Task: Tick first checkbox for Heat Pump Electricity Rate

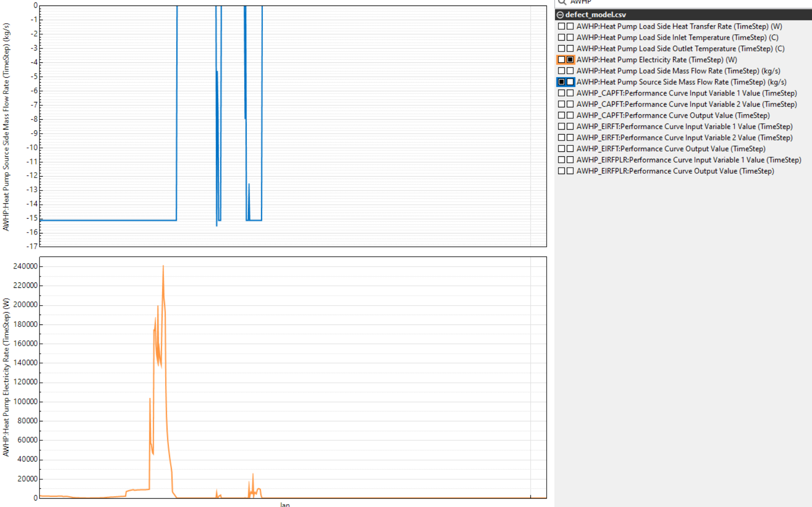Action: pos(561,60)
